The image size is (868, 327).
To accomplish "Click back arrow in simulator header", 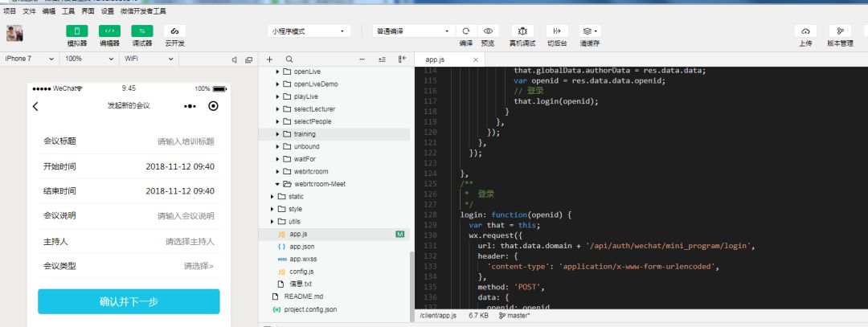I will (35, 106).
